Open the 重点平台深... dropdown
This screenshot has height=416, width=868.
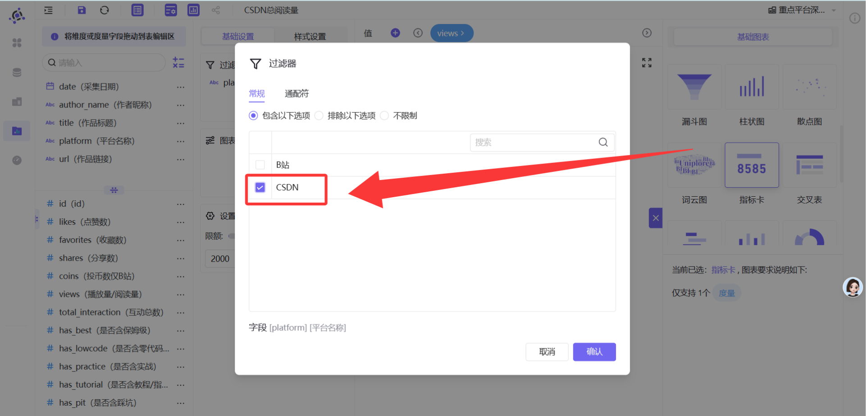(x=803, y=10)
